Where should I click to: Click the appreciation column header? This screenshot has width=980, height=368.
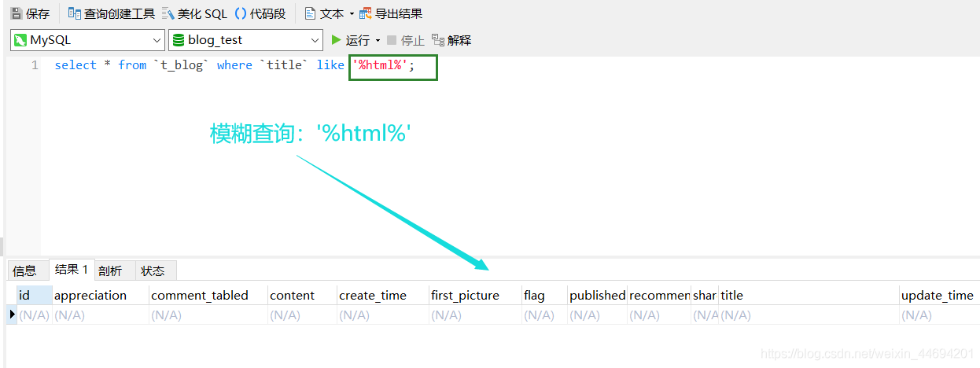coord(101,295)
